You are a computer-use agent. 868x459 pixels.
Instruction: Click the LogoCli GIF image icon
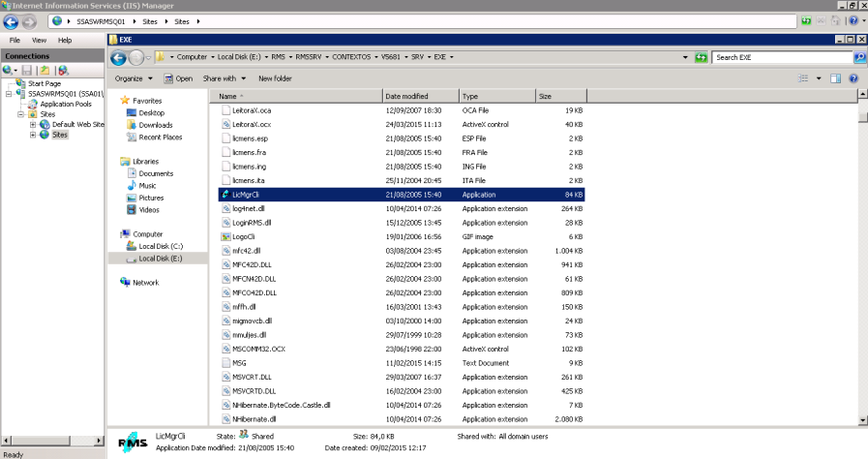(x=225, y=236)
